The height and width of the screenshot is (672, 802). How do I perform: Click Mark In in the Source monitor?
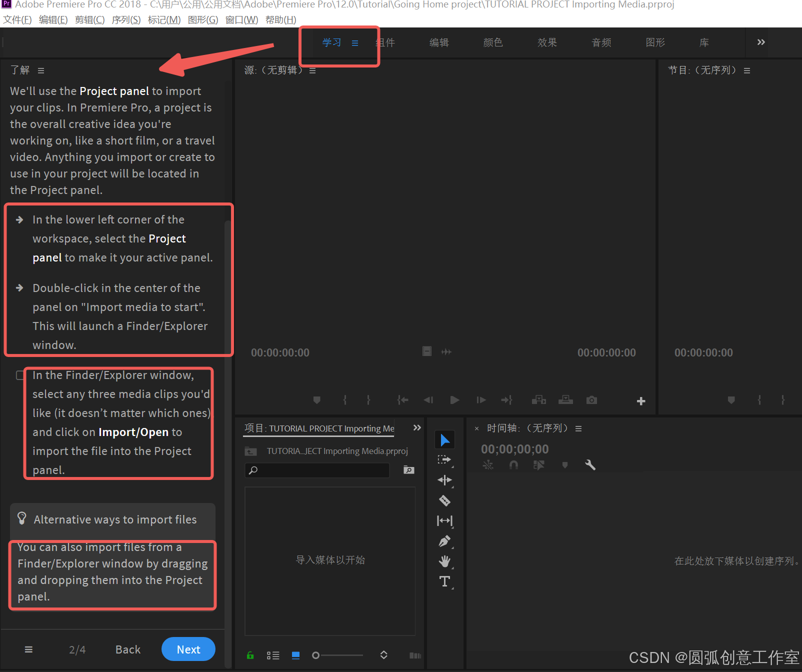coord(345,400)
